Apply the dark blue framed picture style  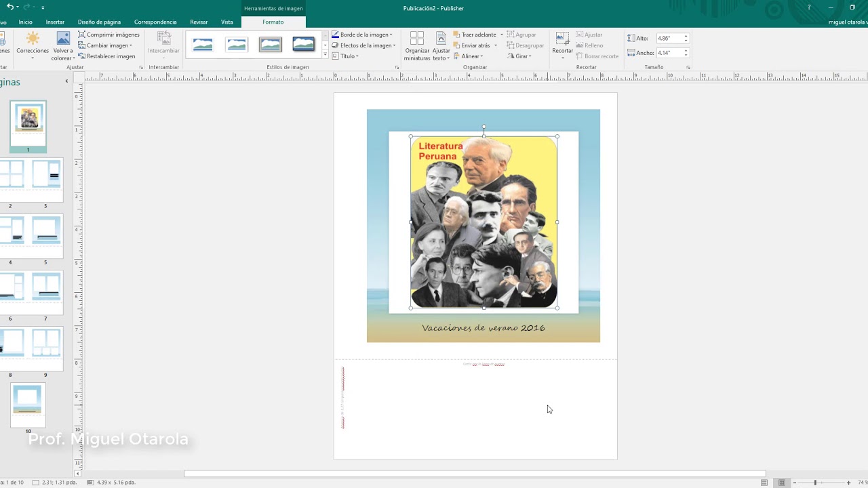pos(304,45)
